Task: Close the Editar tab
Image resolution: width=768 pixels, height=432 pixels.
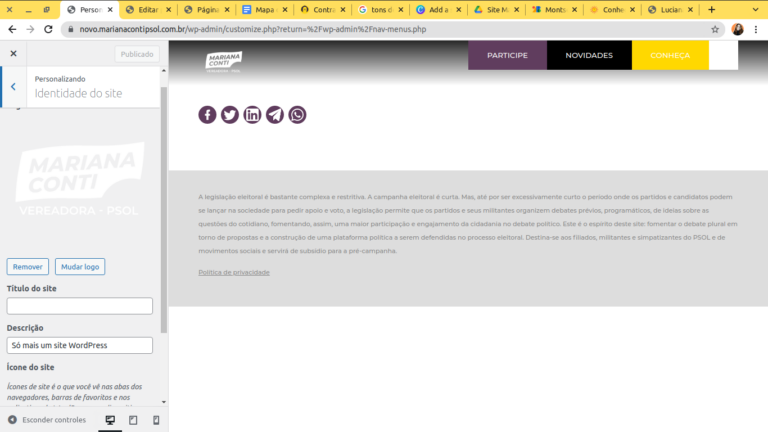Action: pyautogui.click(x=168, y=9)
